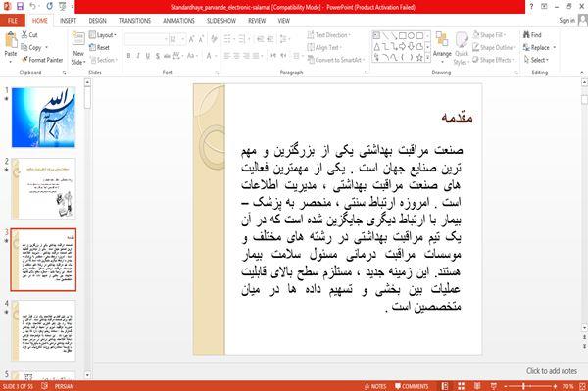Toggle Strikethrough formatting
The image size is (588, 391).
coord(167,56)
